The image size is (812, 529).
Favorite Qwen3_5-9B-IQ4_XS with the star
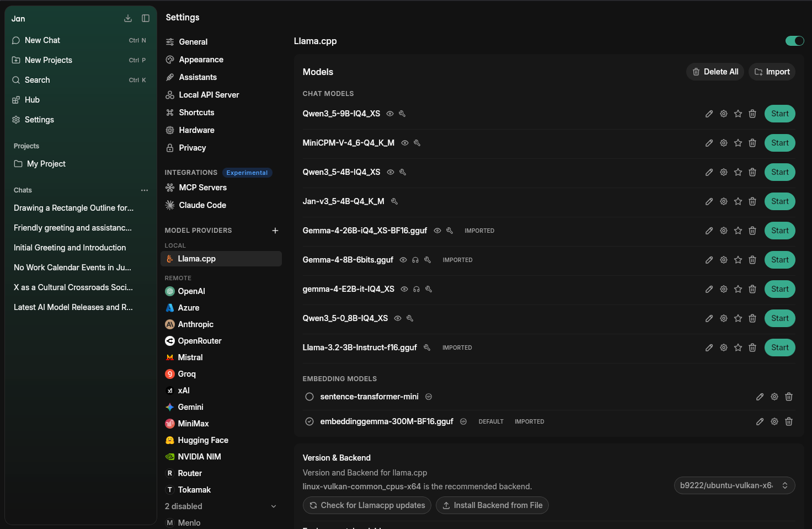coord(738,114)
